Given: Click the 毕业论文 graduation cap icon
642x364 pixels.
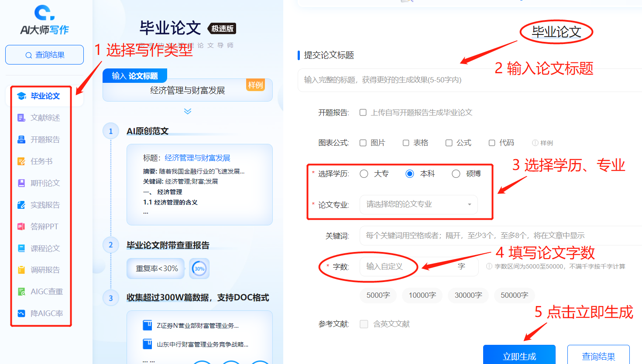Looking at the screenshot, I should (x=21, y=96).
